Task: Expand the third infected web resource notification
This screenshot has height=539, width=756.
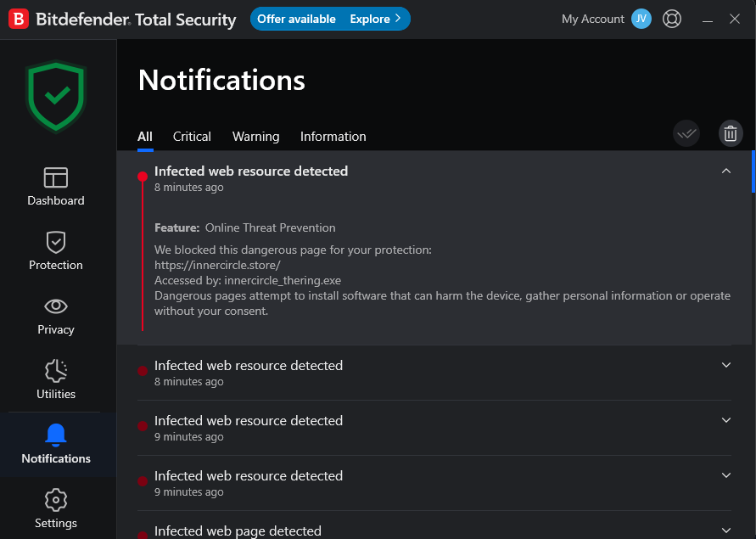Action: [725, 420]
